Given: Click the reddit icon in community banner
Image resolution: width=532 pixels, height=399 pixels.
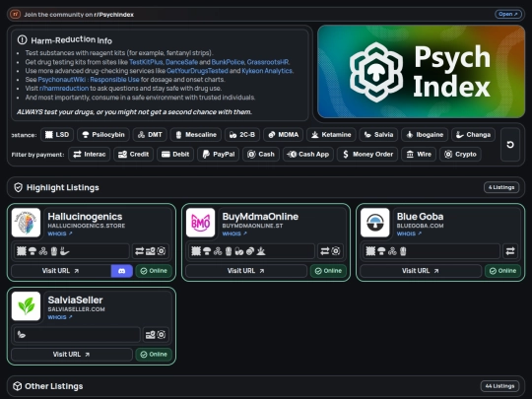Looking at the screenshot, I should (15, 14).
